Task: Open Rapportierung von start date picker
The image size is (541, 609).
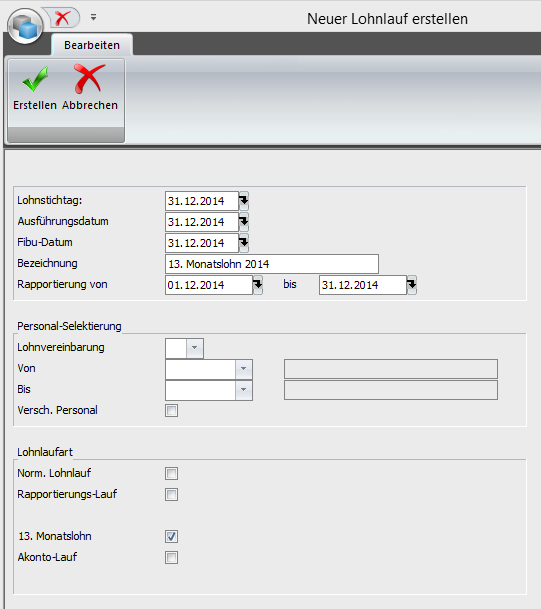Action: pyautogui.click(x=258, y=285)
